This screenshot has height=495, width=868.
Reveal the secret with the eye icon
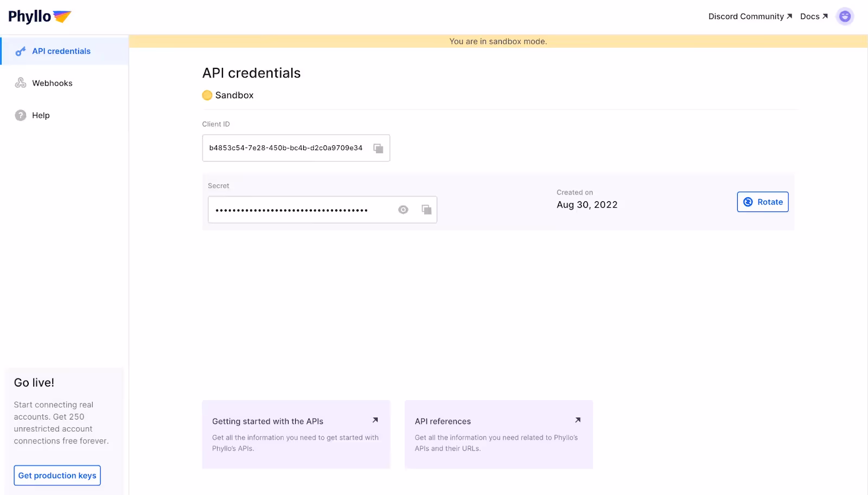tap(403, 210)
